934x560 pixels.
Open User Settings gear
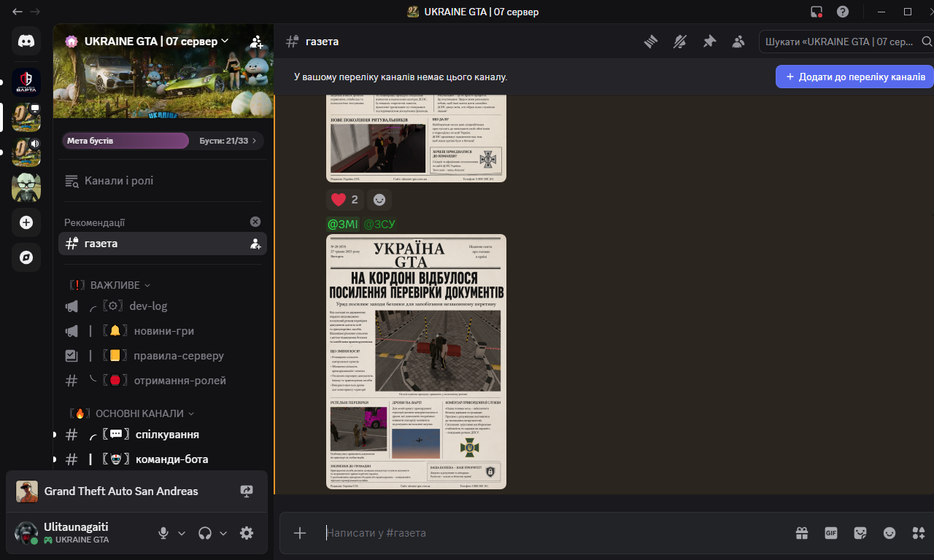pos(247,533)
